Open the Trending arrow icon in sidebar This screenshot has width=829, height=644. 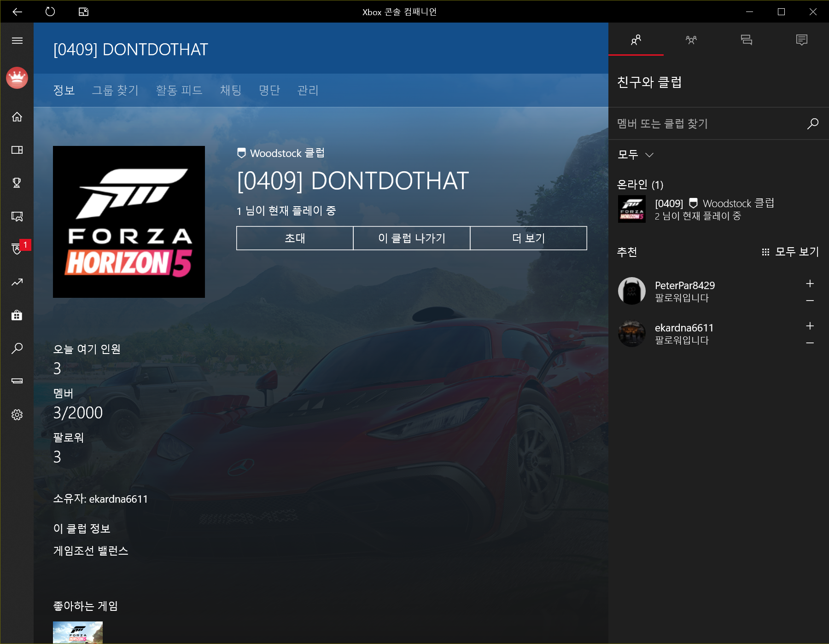(x=17, y=282)
